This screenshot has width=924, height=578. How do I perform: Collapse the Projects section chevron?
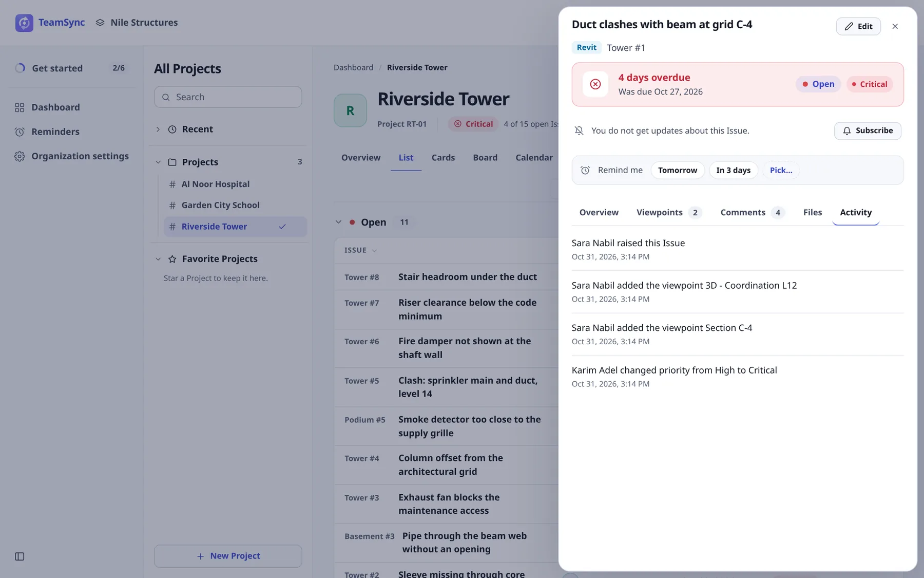coord(158,162)
